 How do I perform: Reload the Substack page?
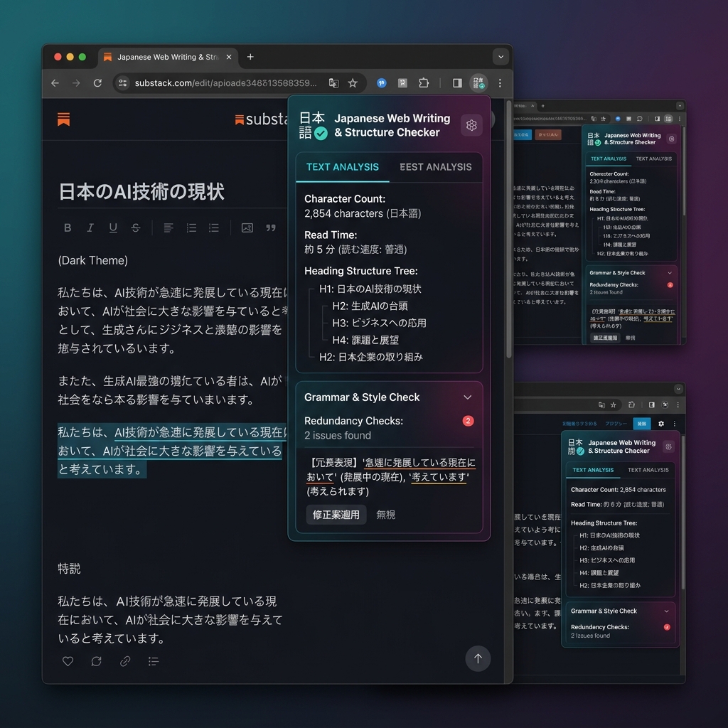[x=97, y=83]
